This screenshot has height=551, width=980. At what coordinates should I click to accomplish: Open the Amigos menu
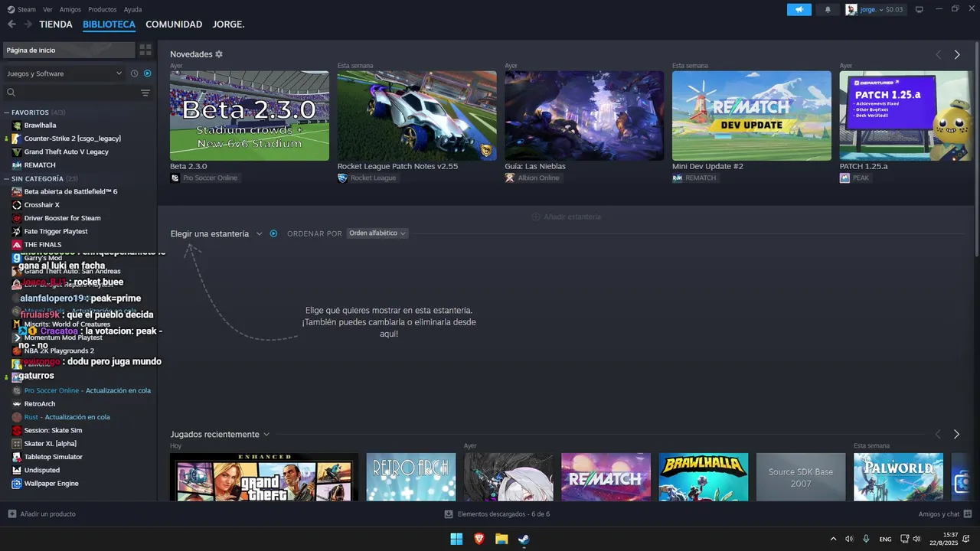tap(70, 9)
